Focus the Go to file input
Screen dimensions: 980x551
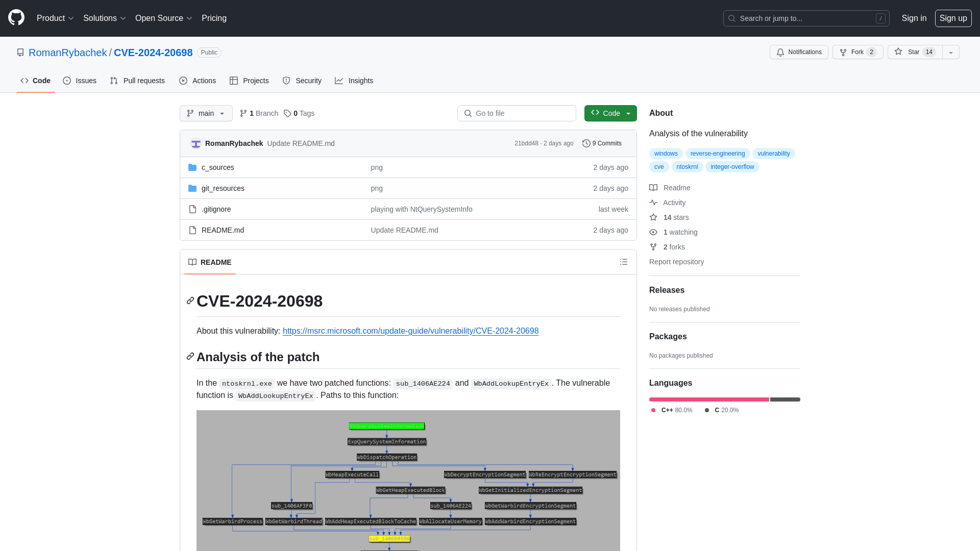(x=517, y=113)
